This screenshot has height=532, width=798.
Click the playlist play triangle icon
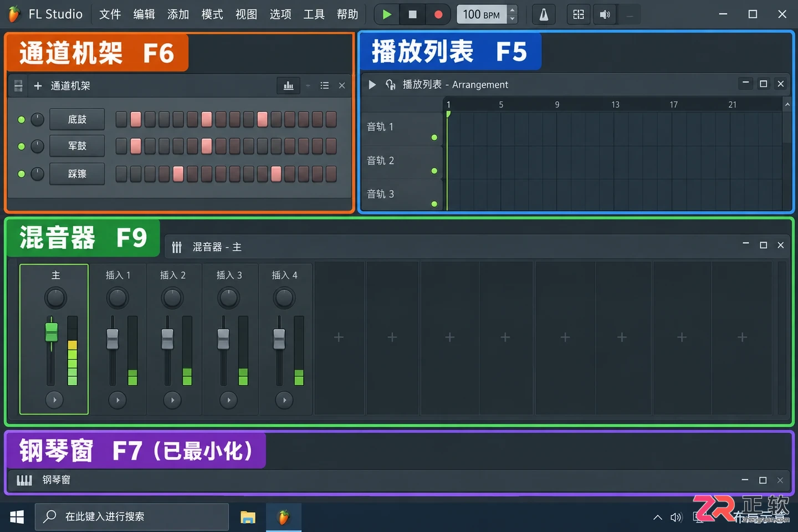372,84
